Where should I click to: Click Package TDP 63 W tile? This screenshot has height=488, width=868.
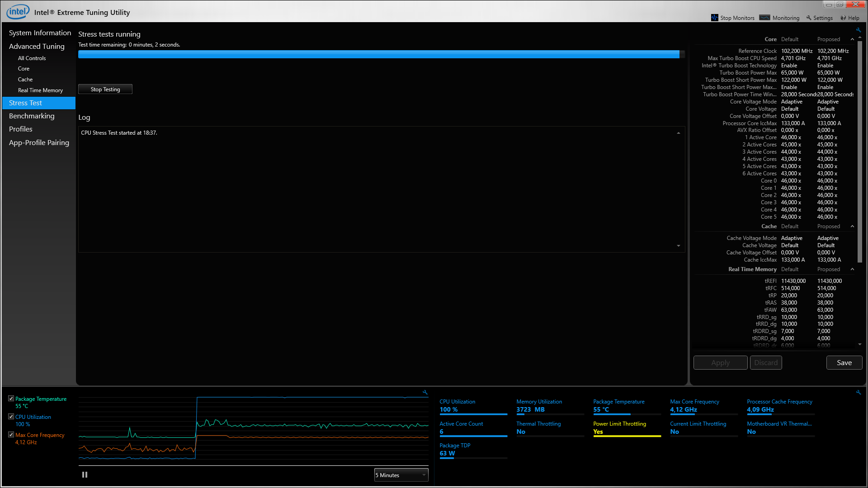tap(473, 450)
